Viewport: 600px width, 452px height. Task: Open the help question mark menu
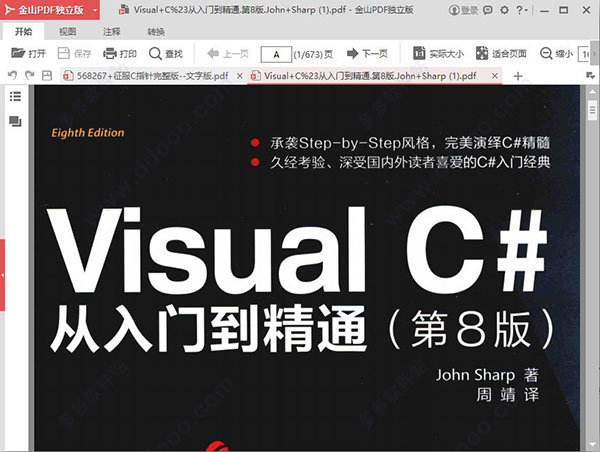click(522, 10)
